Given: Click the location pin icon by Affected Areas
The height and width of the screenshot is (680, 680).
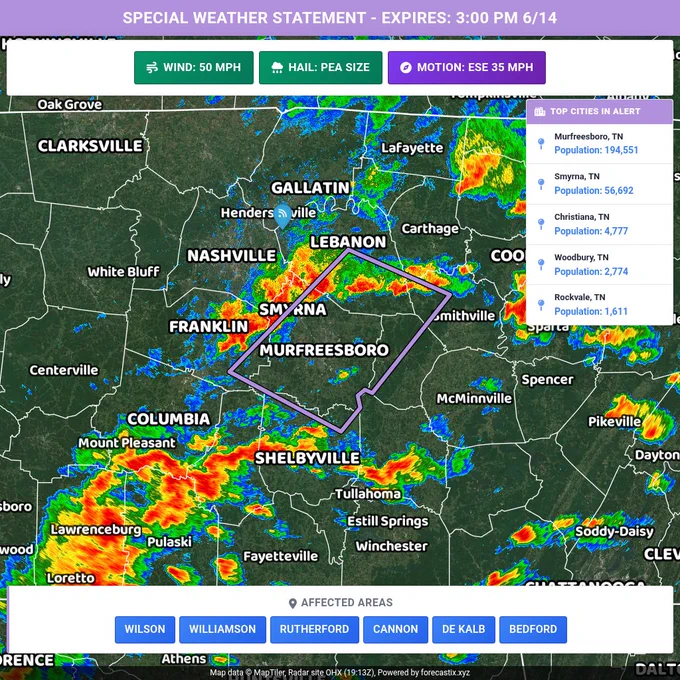Looking at the screenshot, I should pyautogui.click(x=293, y=603).
